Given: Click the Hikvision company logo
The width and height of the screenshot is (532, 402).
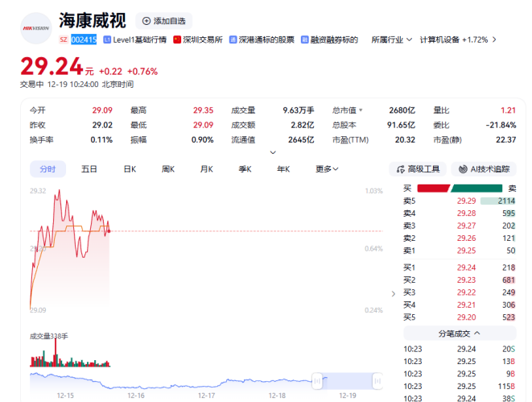Looking at the screenshot, I should click(x=35, y=27).
